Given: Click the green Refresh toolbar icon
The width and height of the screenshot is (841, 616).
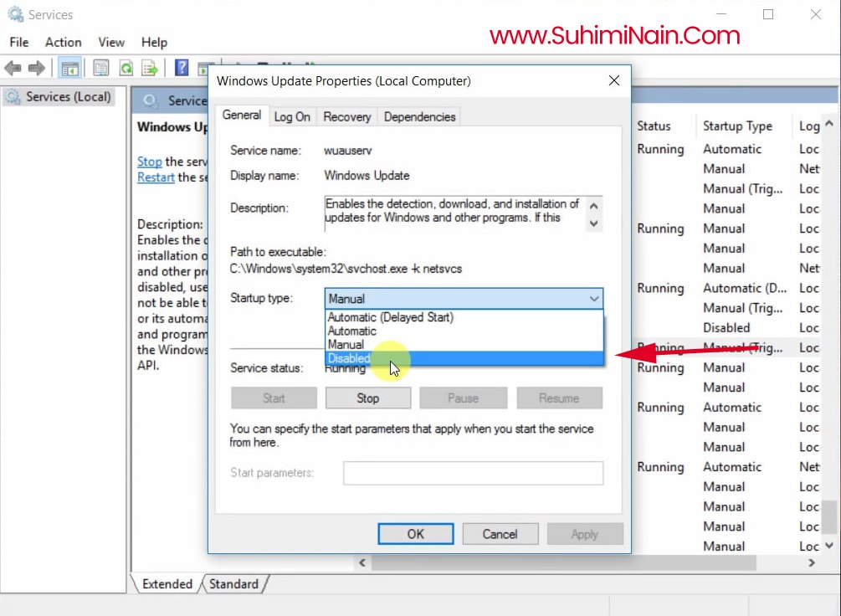Looking at the screenshot, I should tap(126, 69).
